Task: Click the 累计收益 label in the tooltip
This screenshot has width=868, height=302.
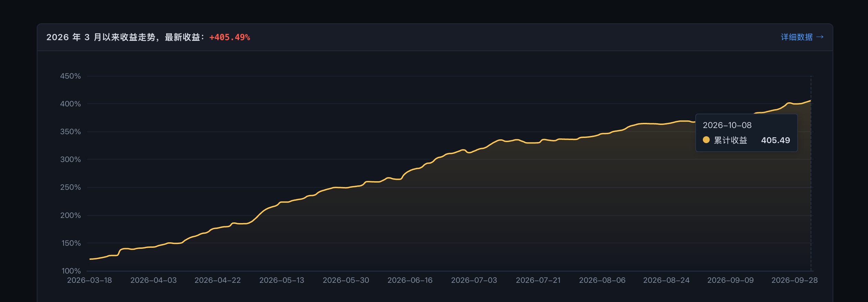Action: [731, 140]
